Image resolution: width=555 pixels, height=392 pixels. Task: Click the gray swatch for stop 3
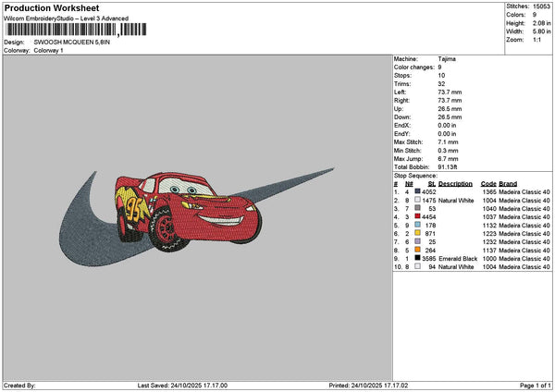pyautogui.click(x=418, y=208)
